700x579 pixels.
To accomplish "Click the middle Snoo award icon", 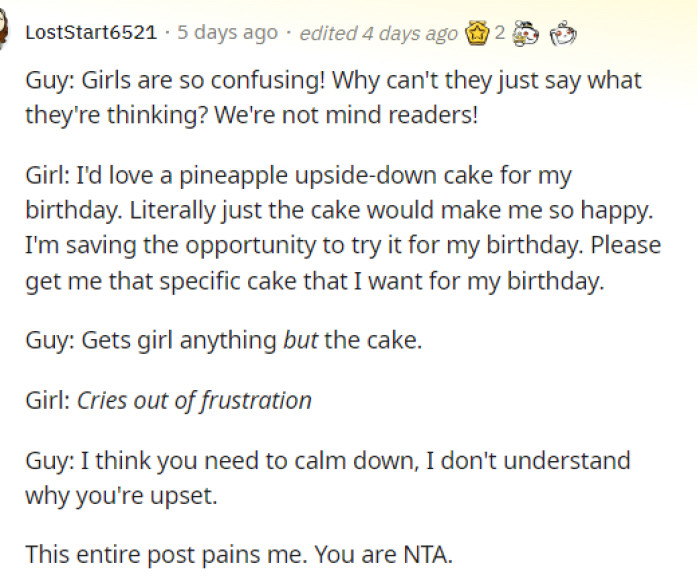I will (x=522, y=33).
